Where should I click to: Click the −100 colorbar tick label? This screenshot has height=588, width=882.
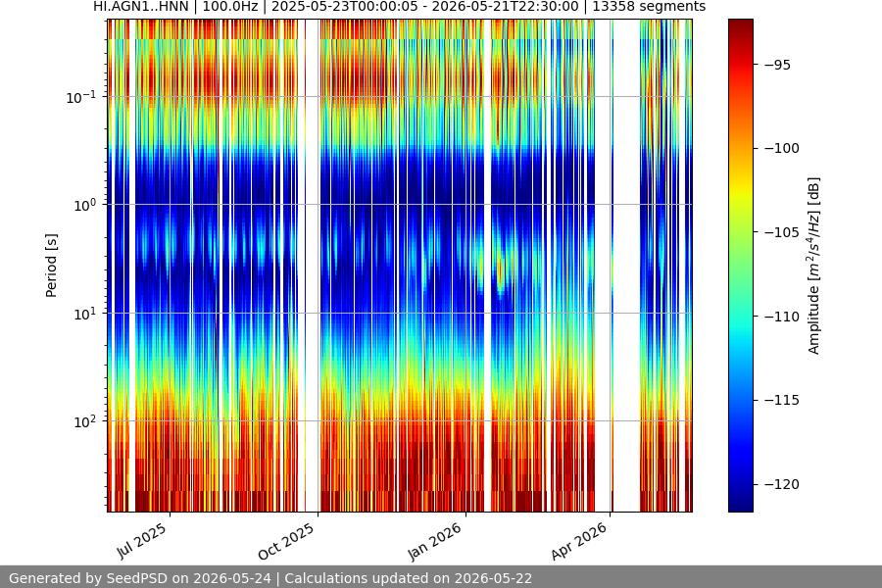[x=781, y=149]
